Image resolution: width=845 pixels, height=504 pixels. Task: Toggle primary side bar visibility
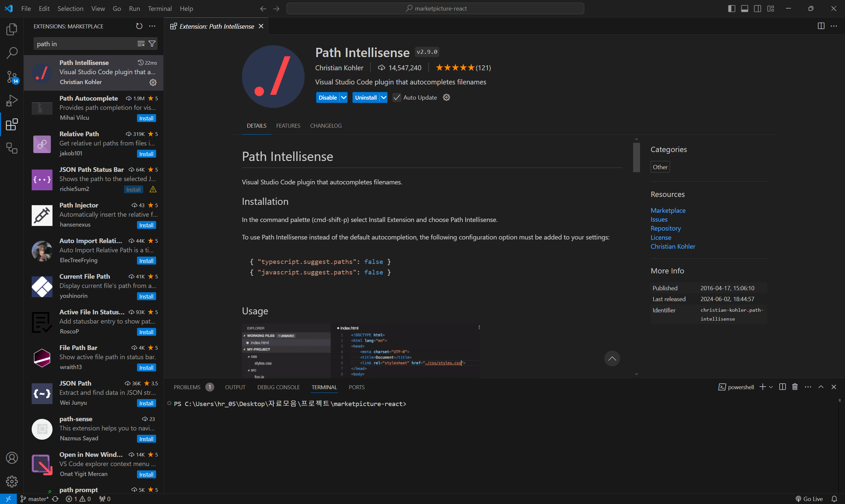[732, 9]
